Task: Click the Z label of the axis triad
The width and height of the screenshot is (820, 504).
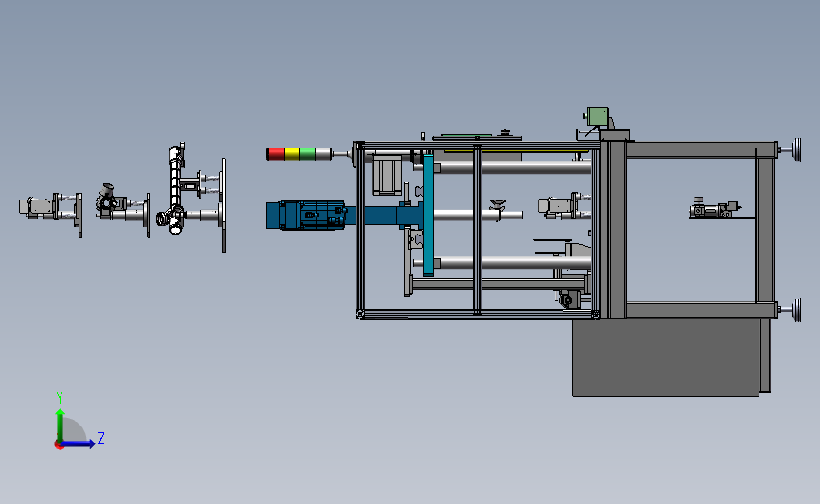Action: point(101,438)
